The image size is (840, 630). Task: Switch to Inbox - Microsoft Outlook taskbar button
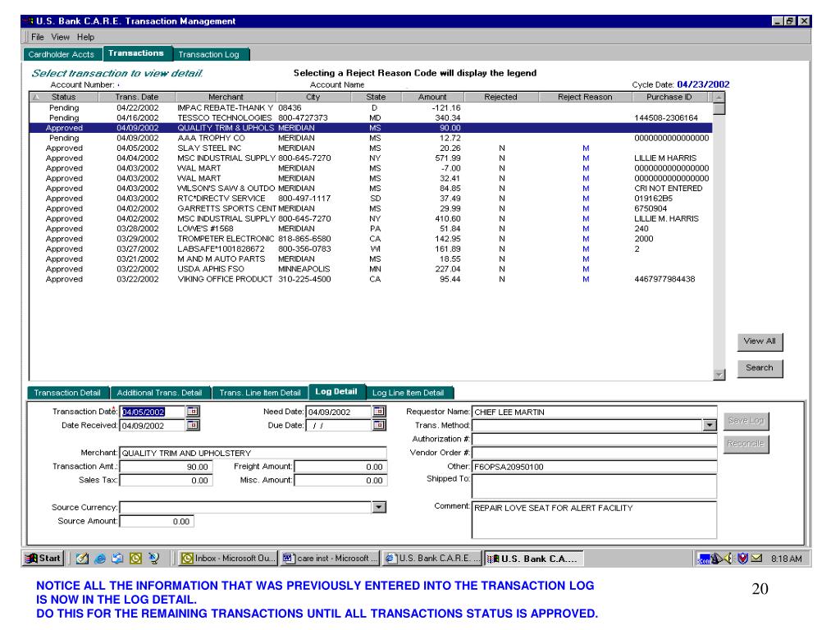tap(229, 558)
